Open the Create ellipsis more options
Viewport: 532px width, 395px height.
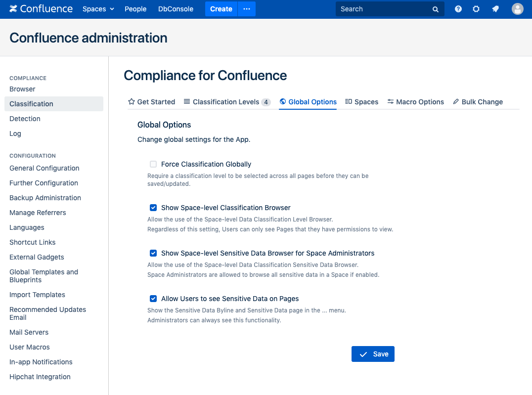(247, 9)
